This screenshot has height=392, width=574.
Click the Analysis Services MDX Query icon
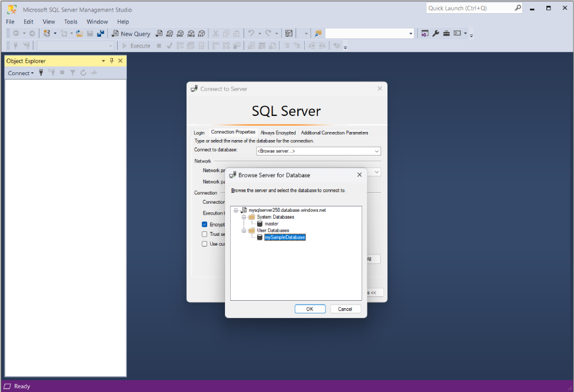[x=169, y=34]
